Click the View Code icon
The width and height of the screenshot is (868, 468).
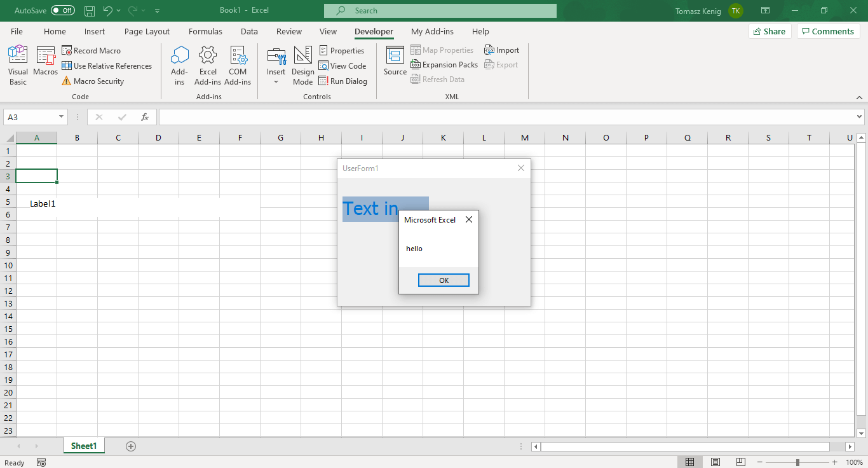click(343, 65)
